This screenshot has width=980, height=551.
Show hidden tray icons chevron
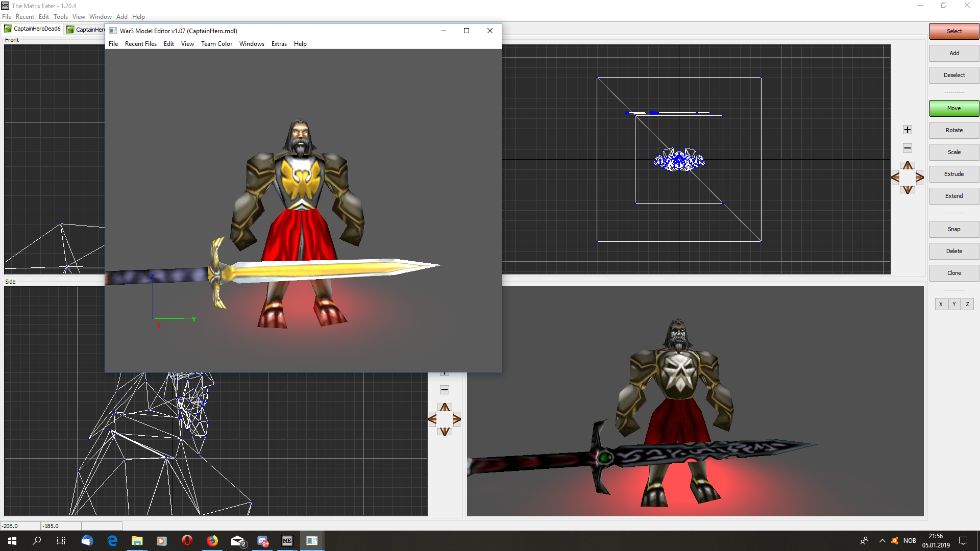(x=882, y=541)
